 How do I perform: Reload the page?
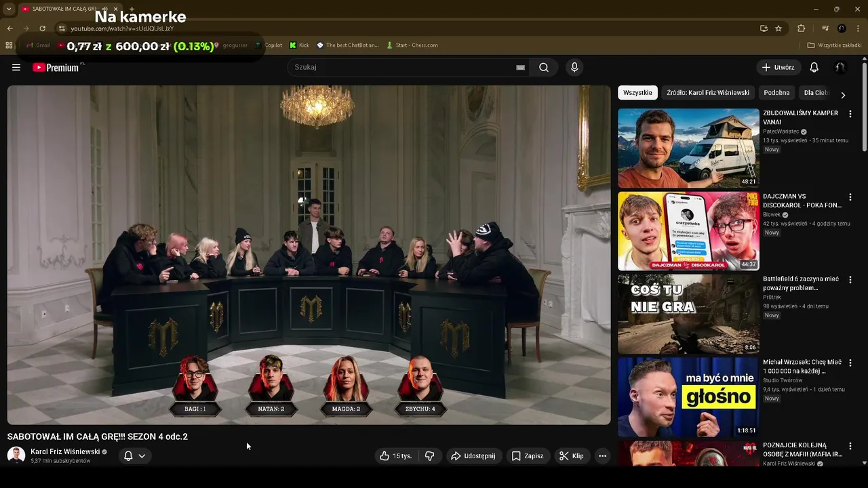tap(42, 28)
